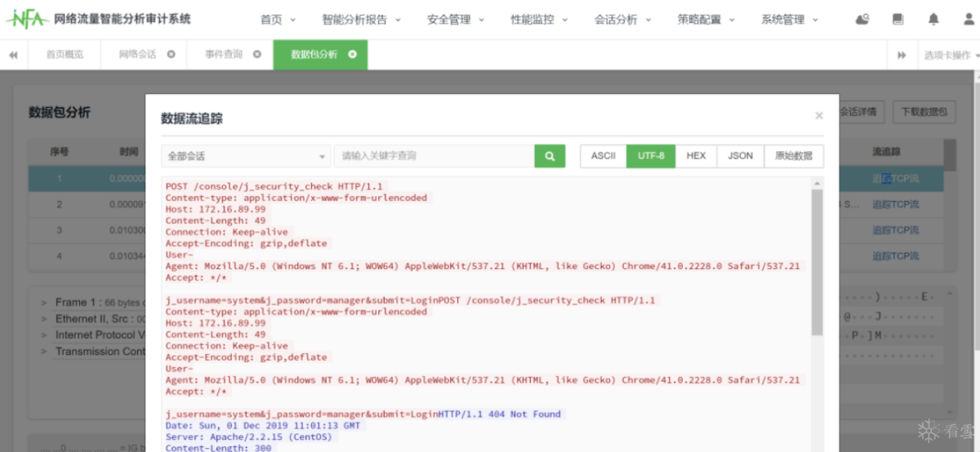Close the 网络会话 tab via its x icon
The image size is (980, 452).
click(x=171, y=55)
